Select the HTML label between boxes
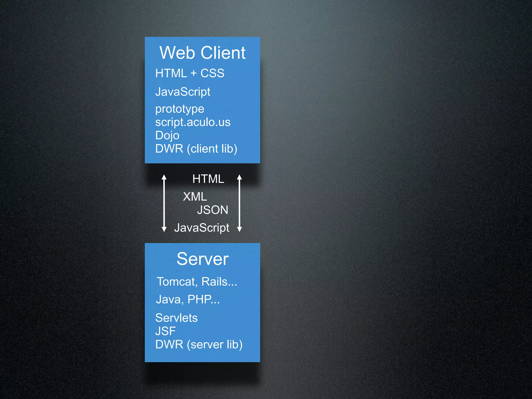The image size is (532, 399). pos(208,179)
